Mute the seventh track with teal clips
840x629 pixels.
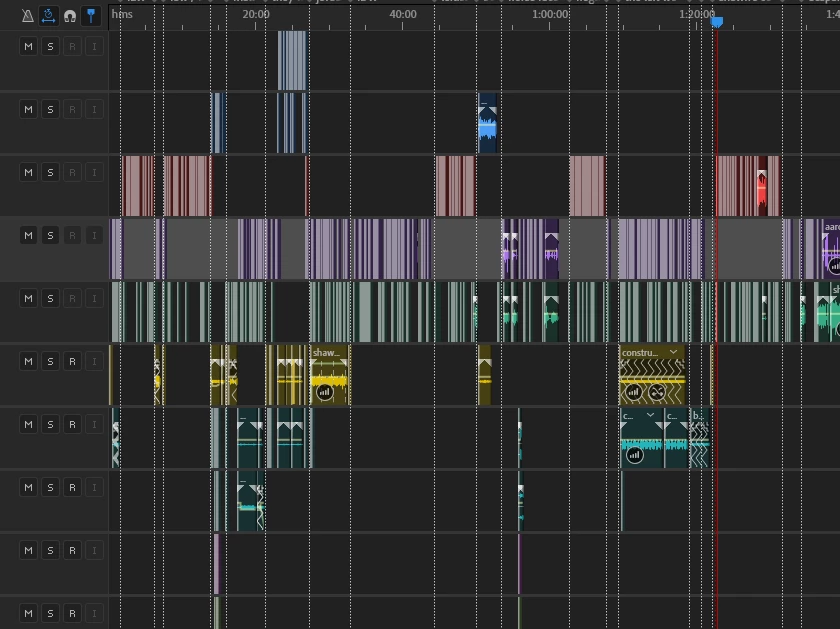(x=28, y=424)
